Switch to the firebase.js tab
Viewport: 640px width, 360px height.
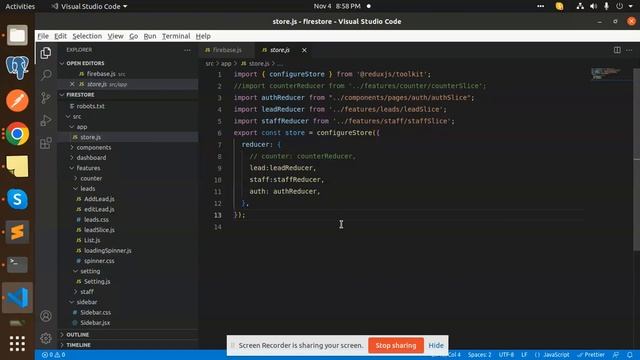tap(227, 50)
